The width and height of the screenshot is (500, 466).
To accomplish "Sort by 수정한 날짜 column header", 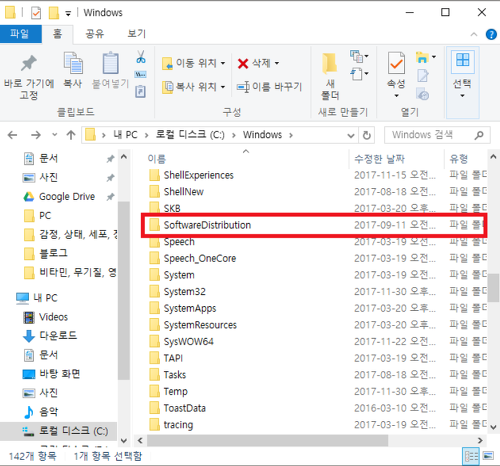I will coord(379,159).
